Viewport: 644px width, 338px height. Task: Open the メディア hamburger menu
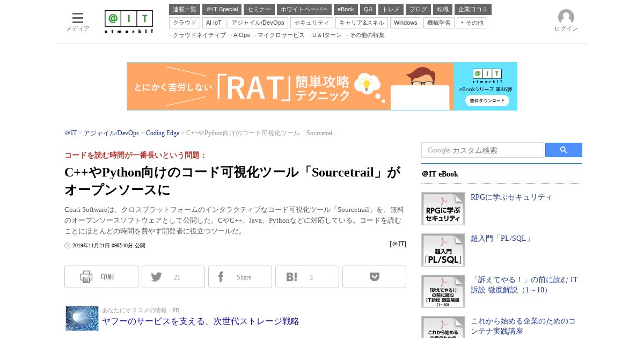[x=78, y=22]
